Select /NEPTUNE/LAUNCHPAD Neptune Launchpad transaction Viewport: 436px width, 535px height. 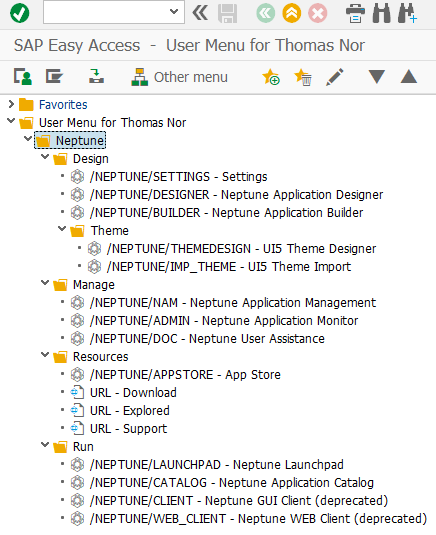[216, 465]
